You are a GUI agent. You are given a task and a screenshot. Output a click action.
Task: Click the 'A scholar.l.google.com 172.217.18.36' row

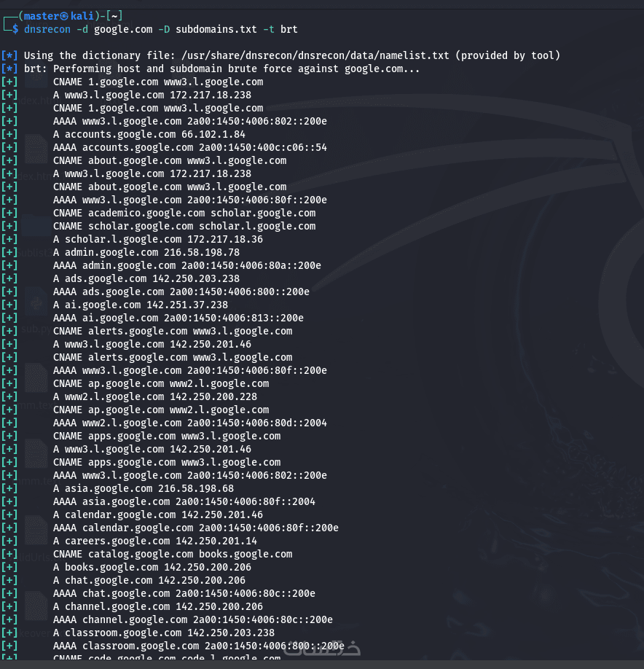[x=158, y=239]
